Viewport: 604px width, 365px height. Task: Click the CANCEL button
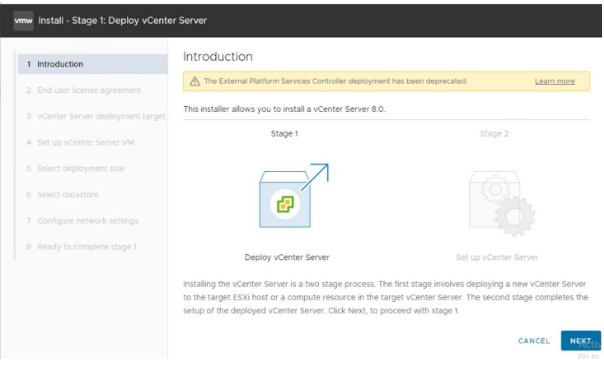(534, 341)
